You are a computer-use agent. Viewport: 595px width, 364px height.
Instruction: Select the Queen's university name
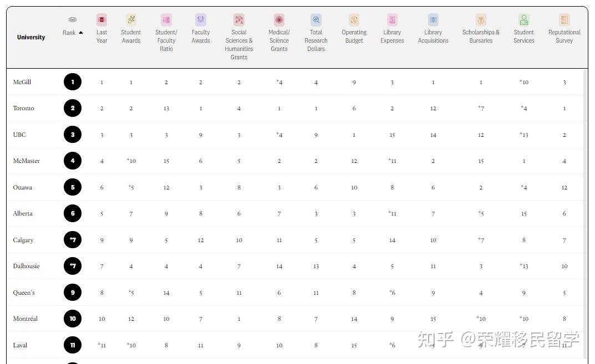point(24,293)
